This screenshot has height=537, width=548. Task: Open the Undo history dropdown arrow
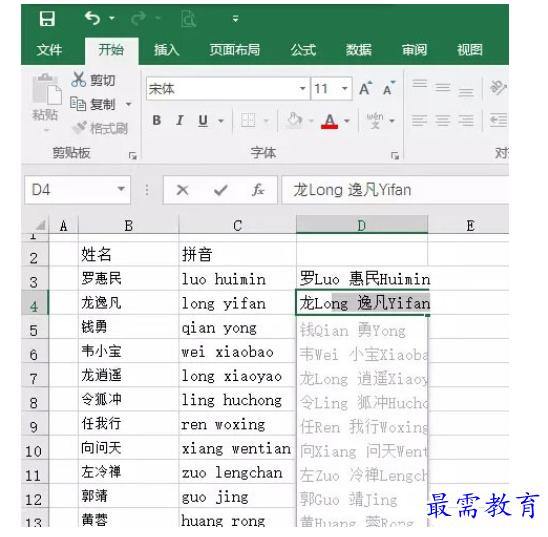tap(112, 18)
